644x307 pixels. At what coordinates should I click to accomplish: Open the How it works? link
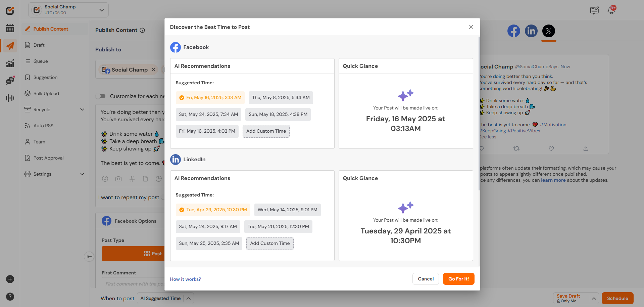pos(186,279)
